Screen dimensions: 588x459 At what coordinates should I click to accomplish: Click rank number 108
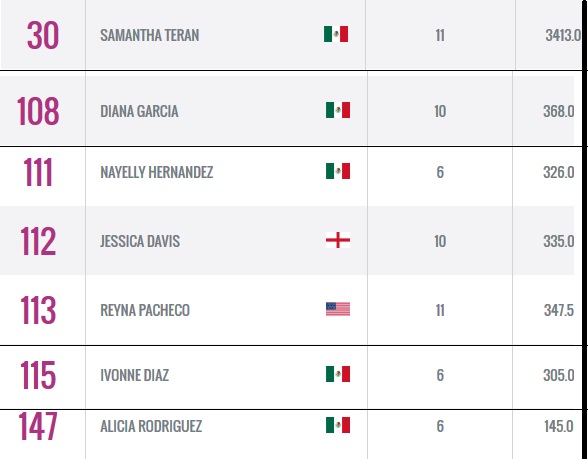coord(38,111)
